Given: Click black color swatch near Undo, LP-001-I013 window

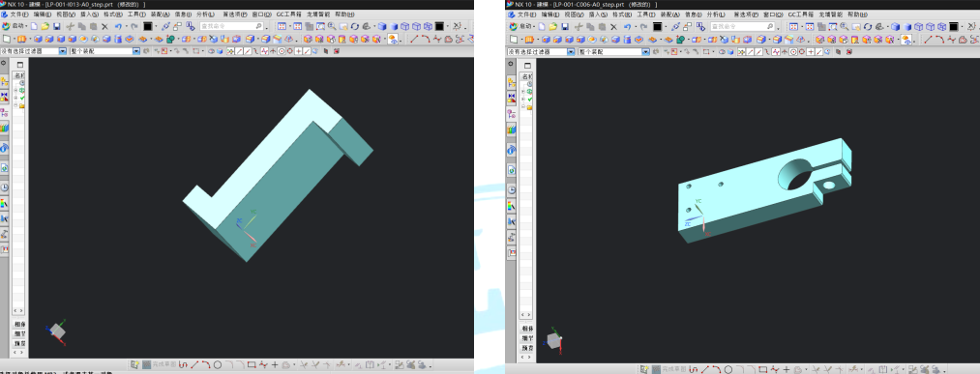Looking at the screenshot, I should (x=147, y=26).
